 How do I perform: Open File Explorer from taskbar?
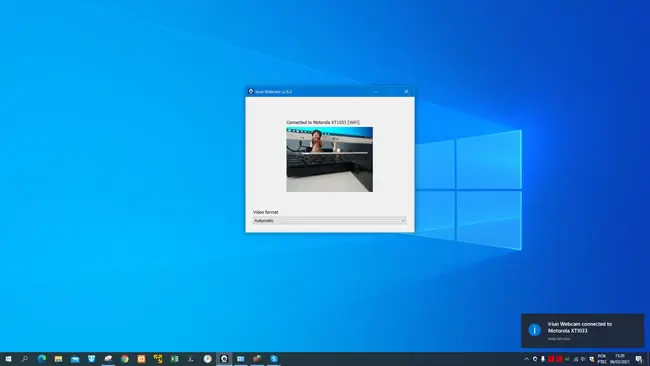[58, 359]
